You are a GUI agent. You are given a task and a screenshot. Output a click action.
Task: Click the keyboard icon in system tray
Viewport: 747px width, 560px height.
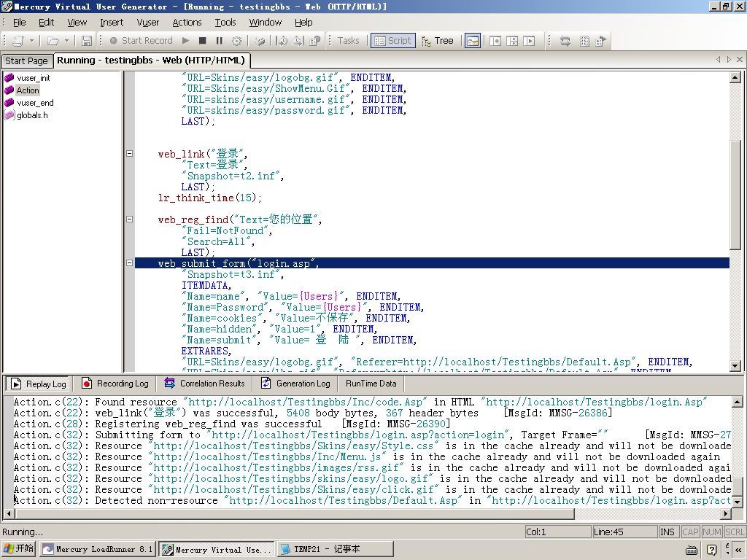[693, 550]
